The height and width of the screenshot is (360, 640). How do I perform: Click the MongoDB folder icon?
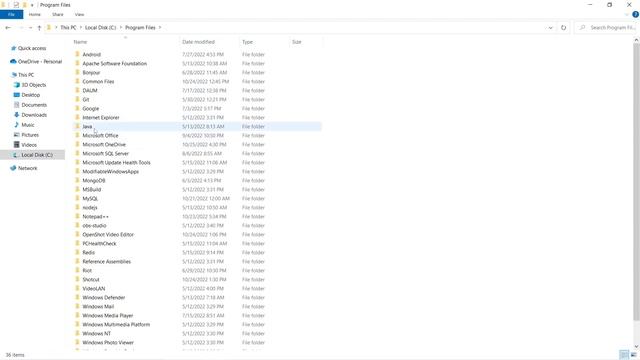tap(78, 180)
